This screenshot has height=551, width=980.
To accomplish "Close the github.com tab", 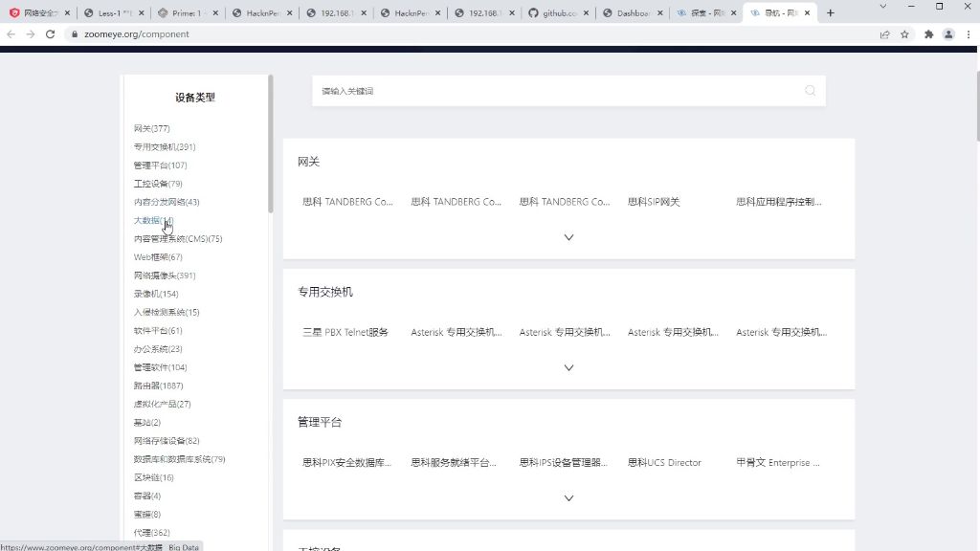I will pyautogui.click(x=587, y=12).
